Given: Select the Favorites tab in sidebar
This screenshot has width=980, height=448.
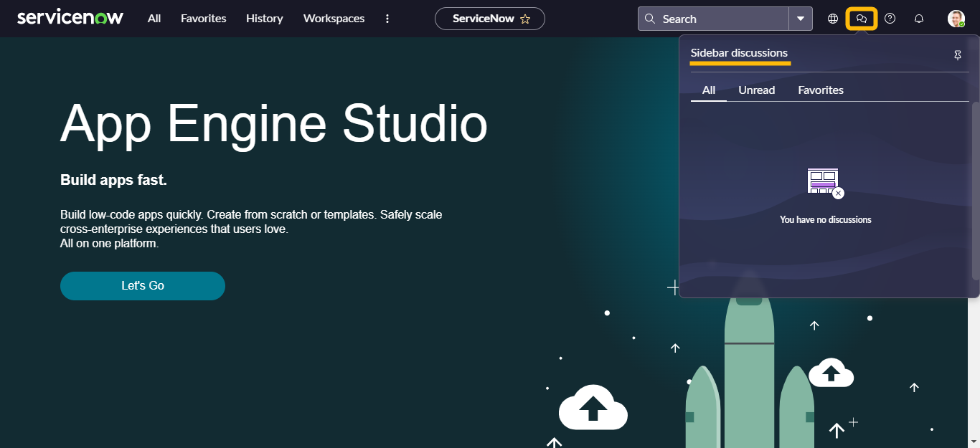Looking at the screenshot, I should [x=820, y=90].
